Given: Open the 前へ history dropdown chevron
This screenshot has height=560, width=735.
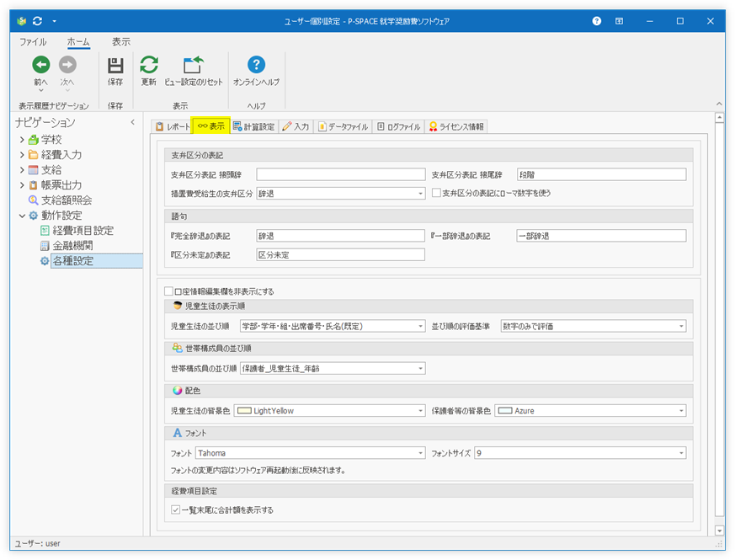Looking at the screenshot, I should [40, 90].
